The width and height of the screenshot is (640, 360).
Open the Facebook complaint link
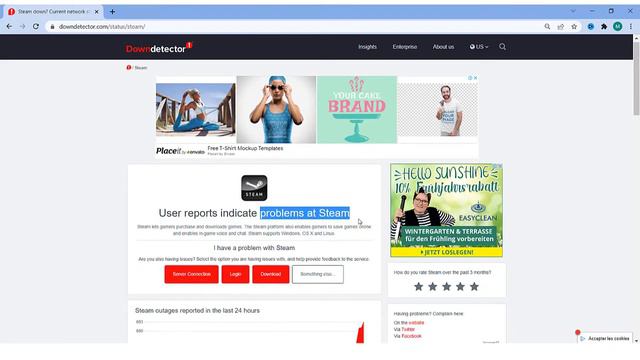(411, 336)
